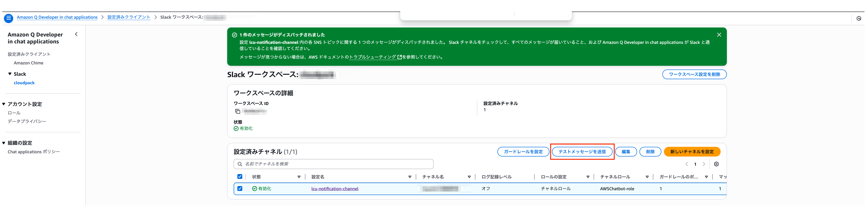
Task: Click ワークスペース設定を削除 button
Action: (x=694, y=74)
